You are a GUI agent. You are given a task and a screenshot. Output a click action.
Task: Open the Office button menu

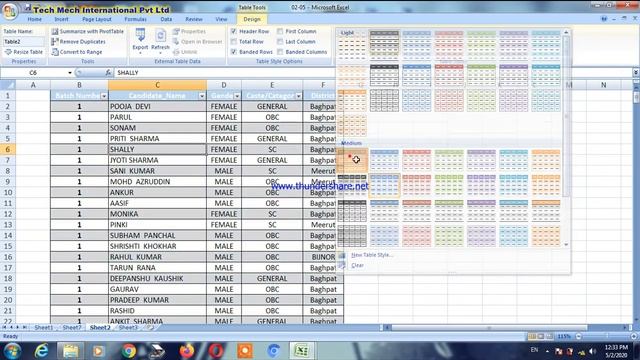coord(10,11)
